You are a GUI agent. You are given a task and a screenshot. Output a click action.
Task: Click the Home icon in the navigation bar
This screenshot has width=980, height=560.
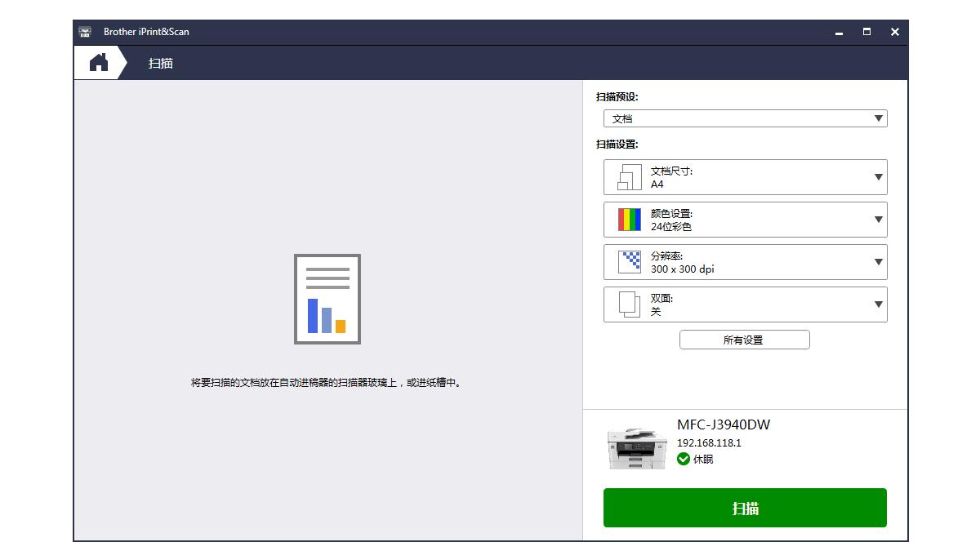pos(97,62)
